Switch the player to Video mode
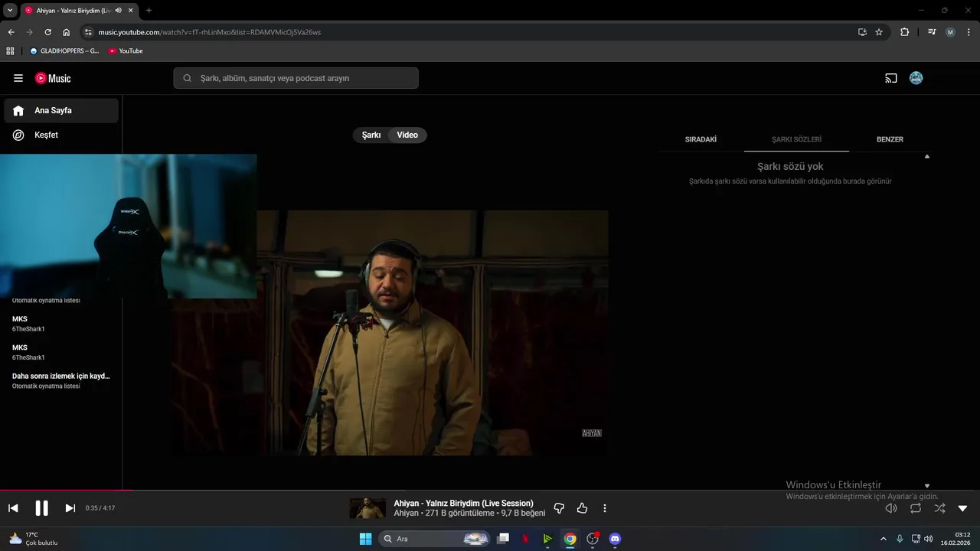Image resolution: width=980 pixels, height=551 pixels. point(407,135)
